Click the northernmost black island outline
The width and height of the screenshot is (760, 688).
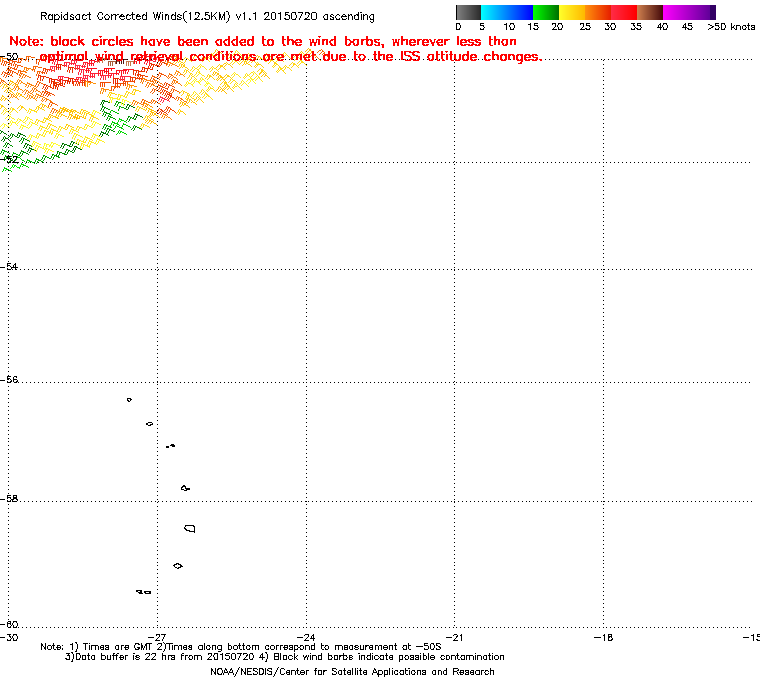129,400
